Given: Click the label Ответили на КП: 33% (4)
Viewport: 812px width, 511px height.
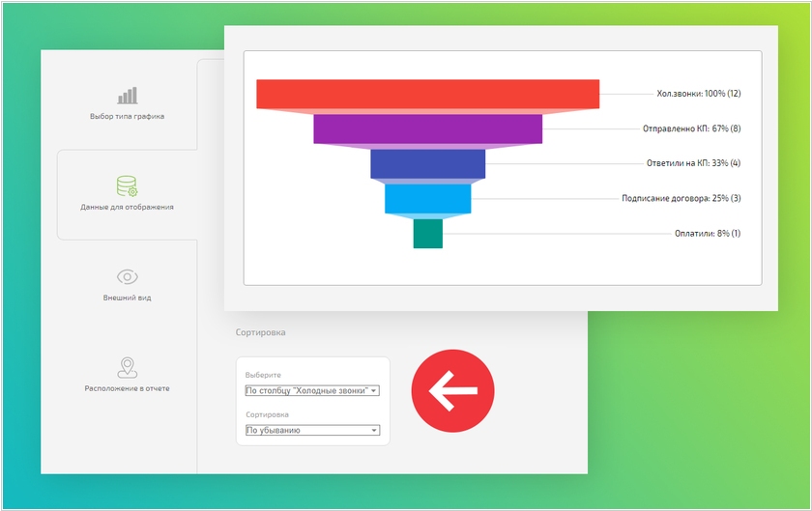Looking at the screenshot, I should click(693, 163).
